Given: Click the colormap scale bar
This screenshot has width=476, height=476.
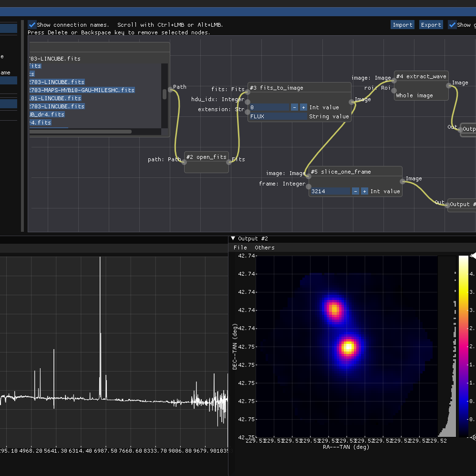Looking at the screenshot, I should click(463, 346).
